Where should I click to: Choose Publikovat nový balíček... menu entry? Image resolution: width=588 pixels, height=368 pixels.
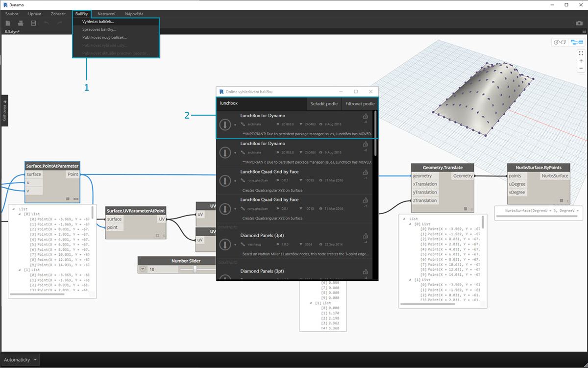(x=116, y=37)
